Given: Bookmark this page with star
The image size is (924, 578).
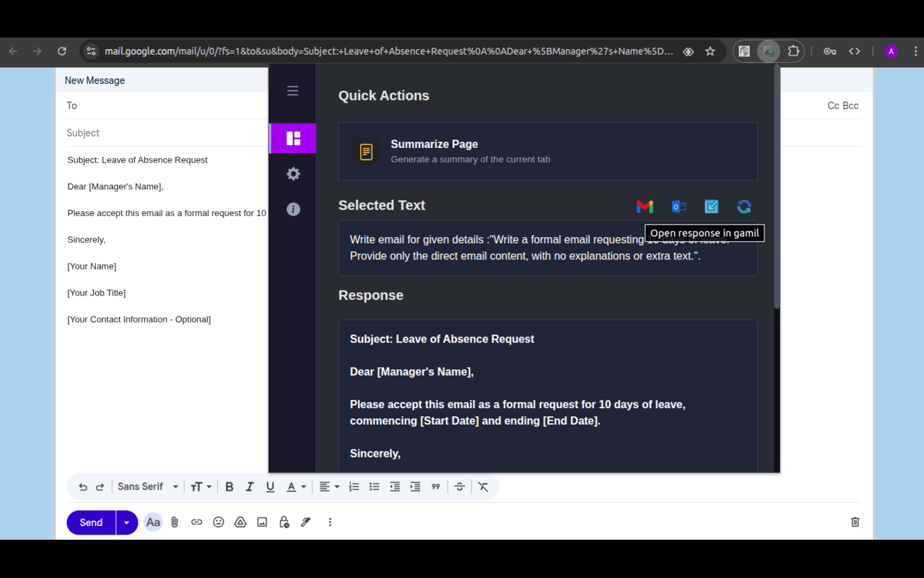Looking at the screenshot, I should click(x=710, y=51).
